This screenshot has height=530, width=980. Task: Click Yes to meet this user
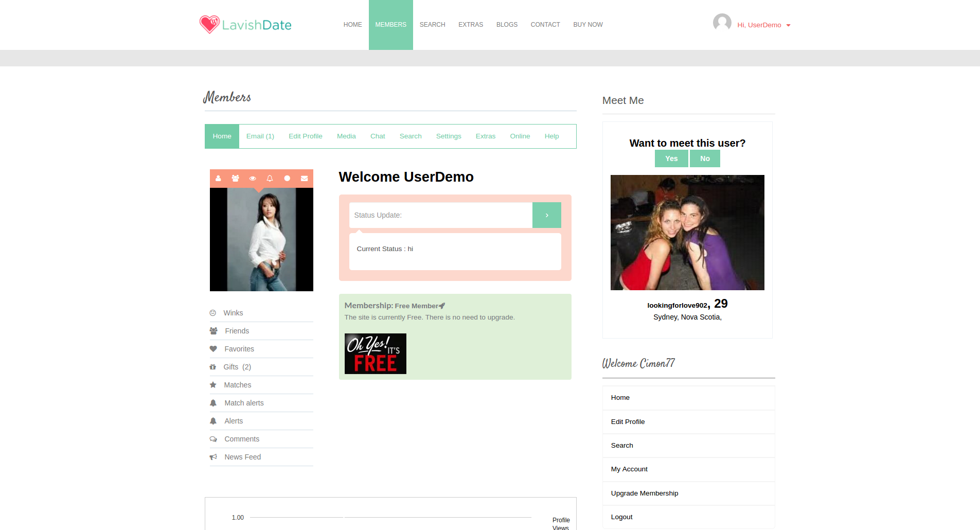click(x=671, y=158)
